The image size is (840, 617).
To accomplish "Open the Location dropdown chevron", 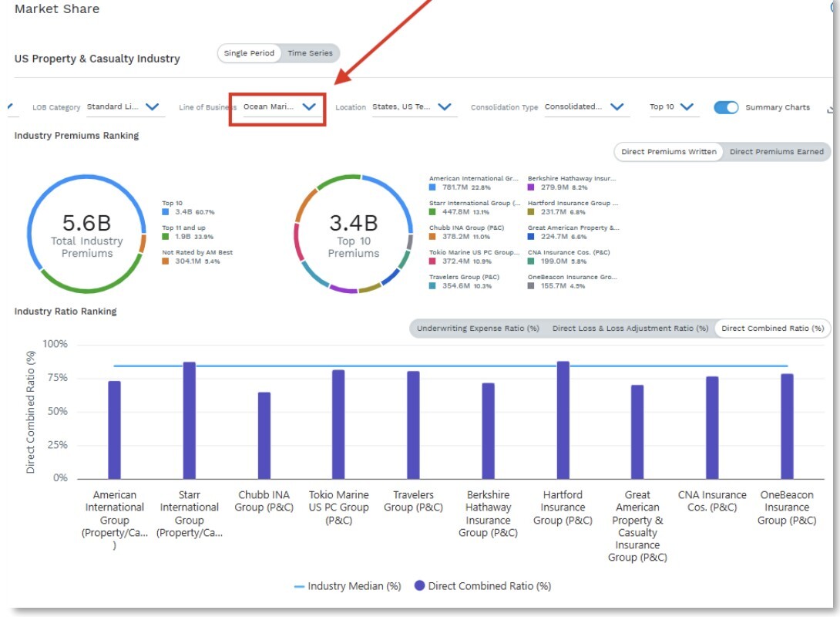I will point(444,107).
